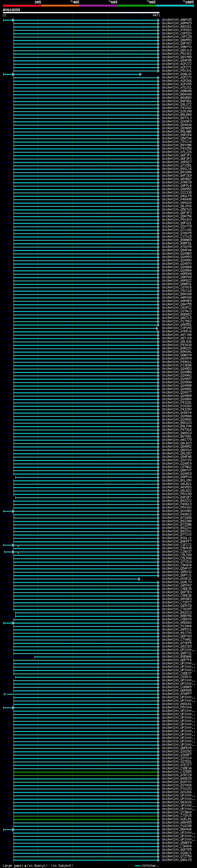Click the orange ~40% identity legend bar
197x868 pixels.
tap(60, 6)
